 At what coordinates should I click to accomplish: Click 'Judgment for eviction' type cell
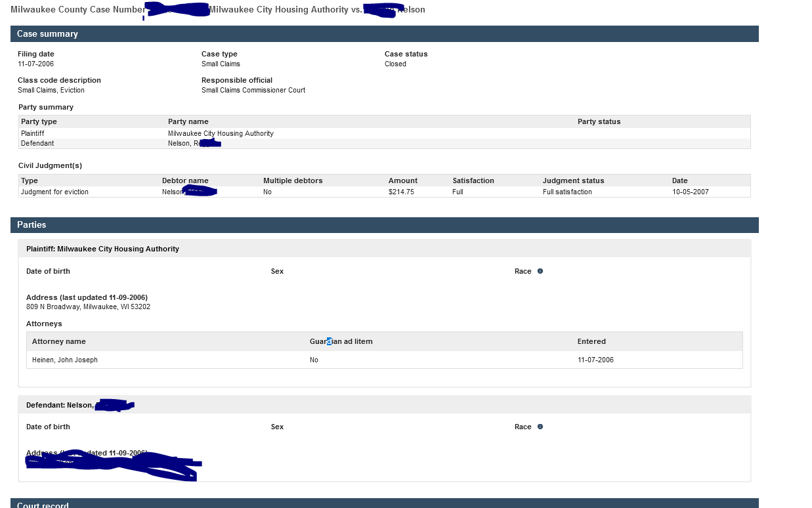(54, 192)
